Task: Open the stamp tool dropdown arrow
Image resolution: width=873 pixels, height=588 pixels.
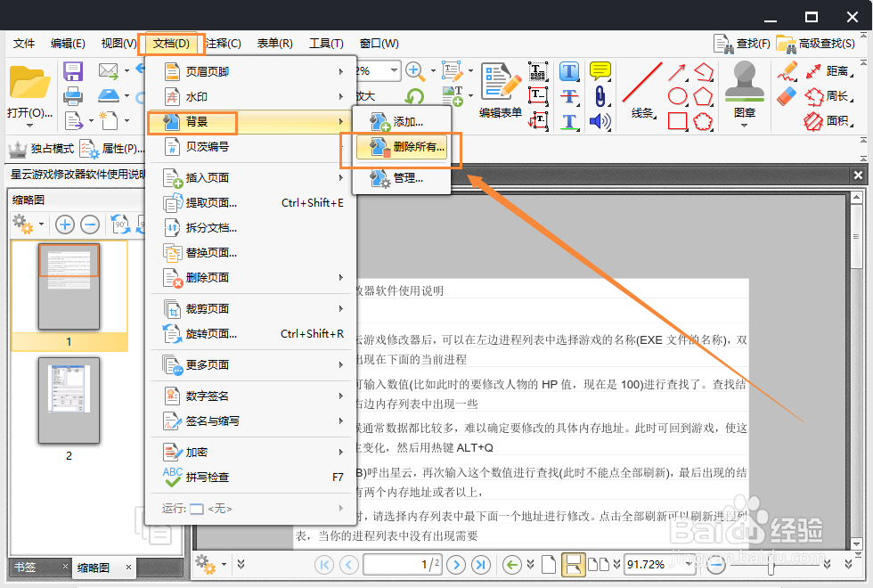Action: (744, 126)
